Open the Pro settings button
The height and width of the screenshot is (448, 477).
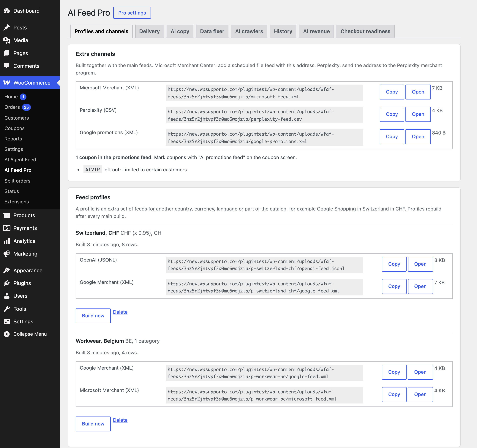(x=132, y=13)
